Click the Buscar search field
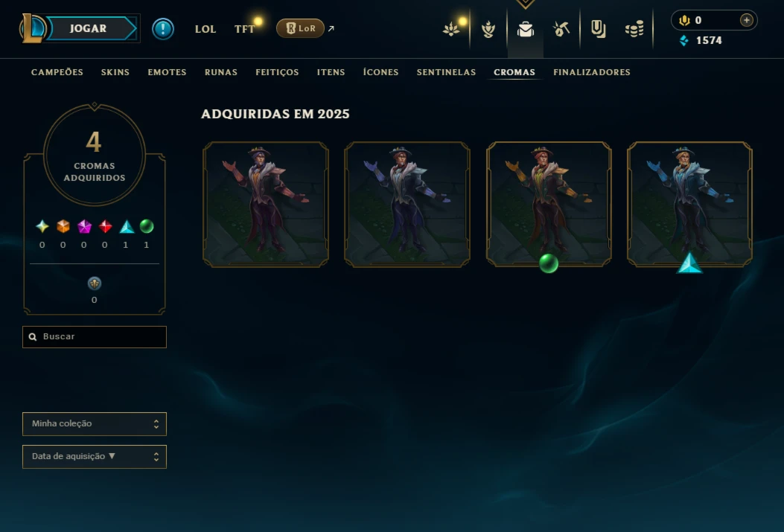 click(x=95, y=336)
